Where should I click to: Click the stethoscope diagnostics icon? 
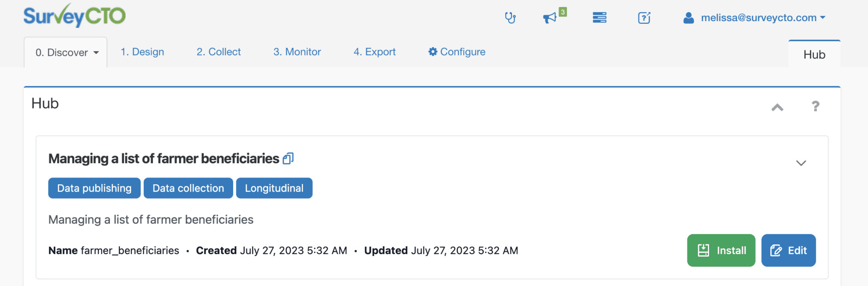(x=510, y=18)
